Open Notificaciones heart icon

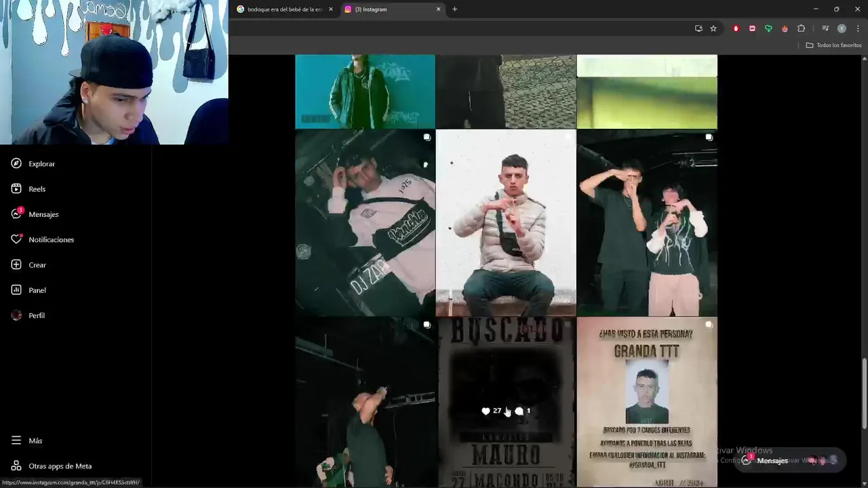(16, 239)
